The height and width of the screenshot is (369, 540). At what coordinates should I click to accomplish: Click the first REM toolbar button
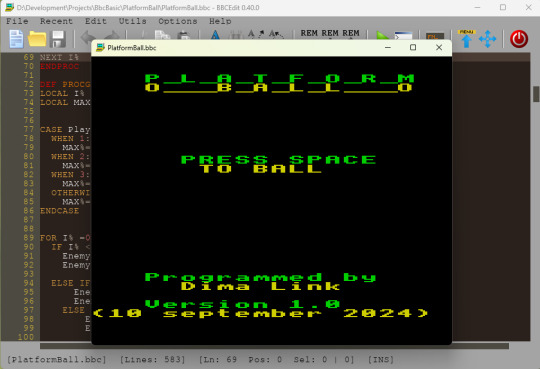309,33
